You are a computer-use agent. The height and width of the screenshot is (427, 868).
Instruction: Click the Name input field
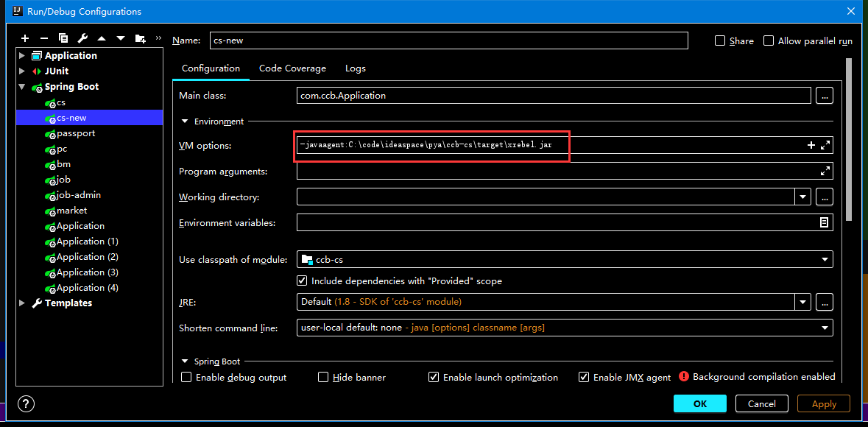pyautogui.click(x=449, y=40)
